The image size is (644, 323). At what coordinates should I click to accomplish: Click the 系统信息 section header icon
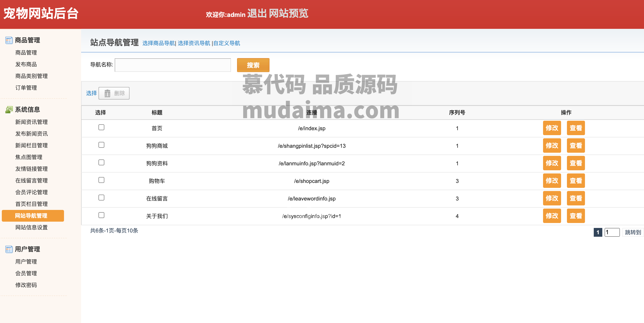(x=9, y=110)
